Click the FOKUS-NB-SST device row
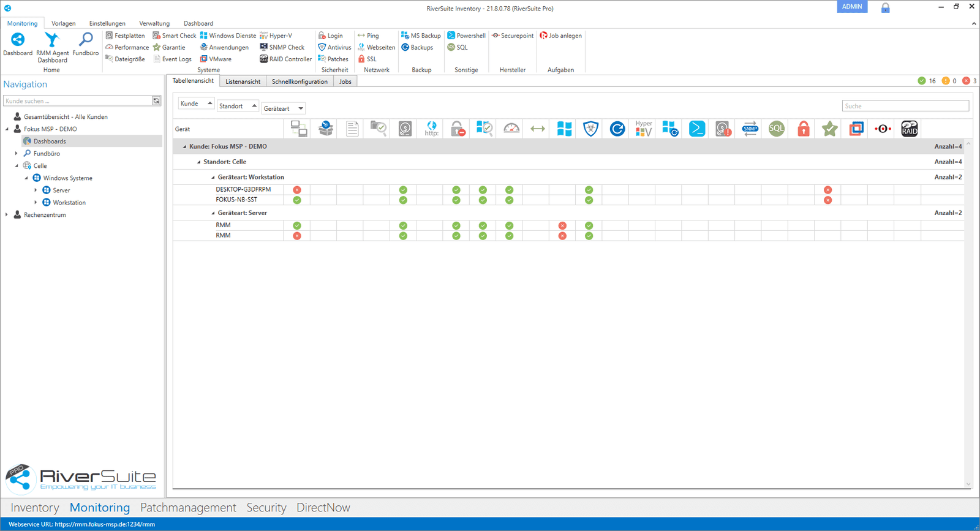 (x=568, y=200)
